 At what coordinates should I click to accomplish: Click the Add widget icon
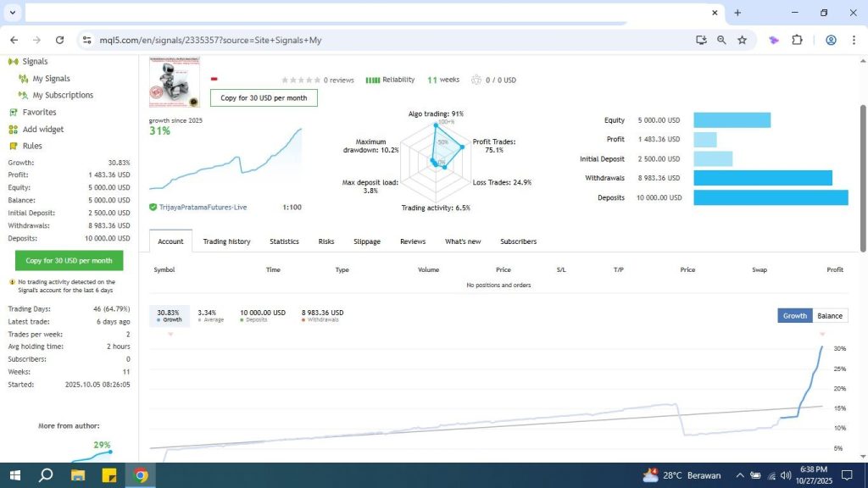(14, 130)
